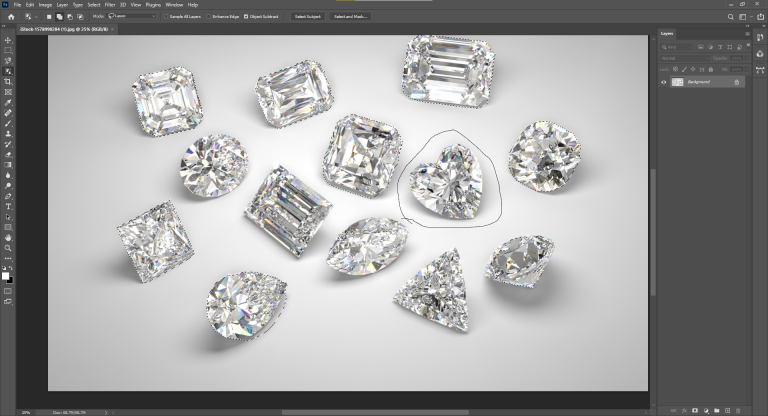Open the Mode dropdown set to Lasso
Viewport: 768px width, 416px height.
pyautogui.click(x=134, y=17)
